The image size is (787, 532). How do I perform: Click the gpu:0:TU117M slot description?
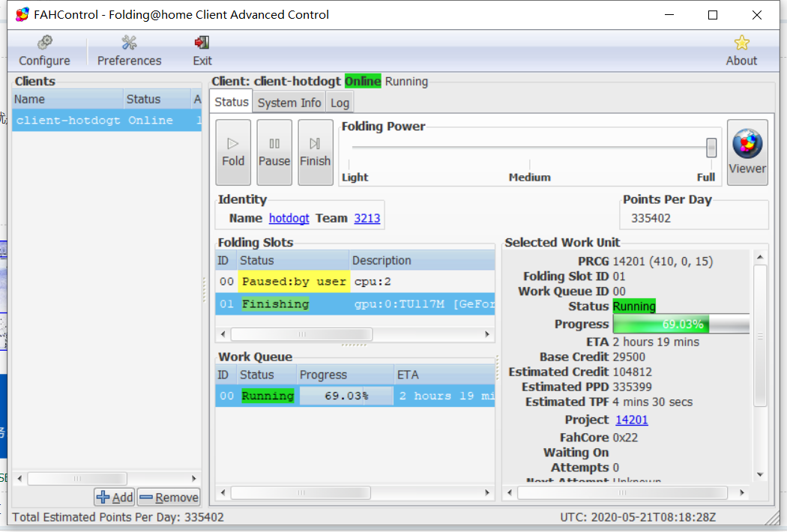(423, 304)
